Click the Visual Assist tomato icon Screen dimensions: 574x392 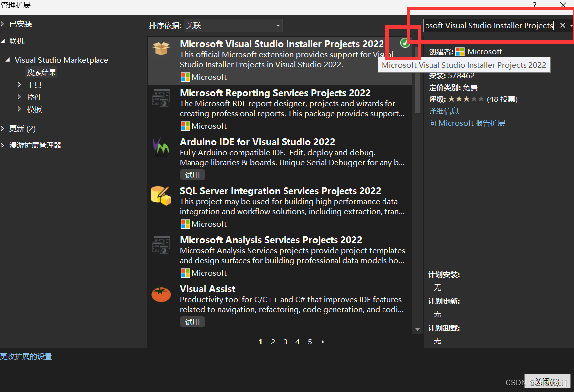(161, 294)
